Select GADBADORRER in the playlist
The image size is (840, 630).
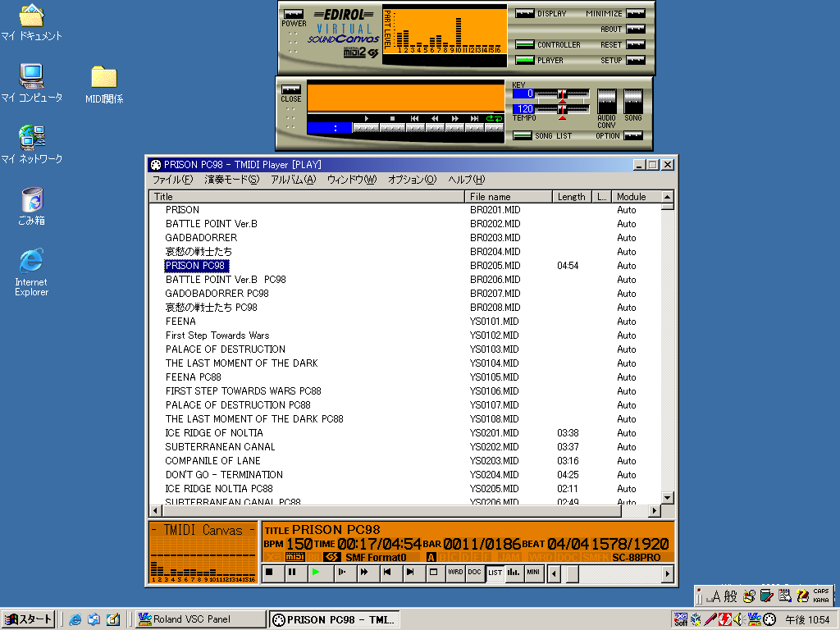(x=201, y=238)
